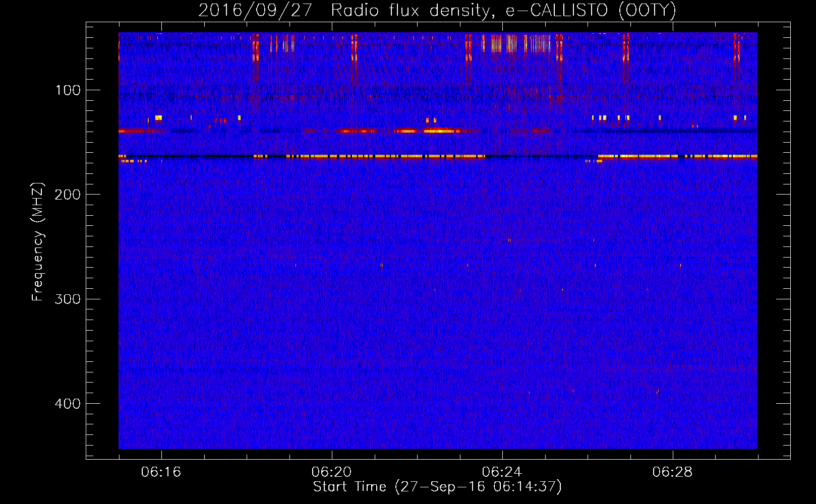The image size is (816, 504).
Task: Click the '06:16' time tick label
Action: pyautogui.click(x=161, y=472)
